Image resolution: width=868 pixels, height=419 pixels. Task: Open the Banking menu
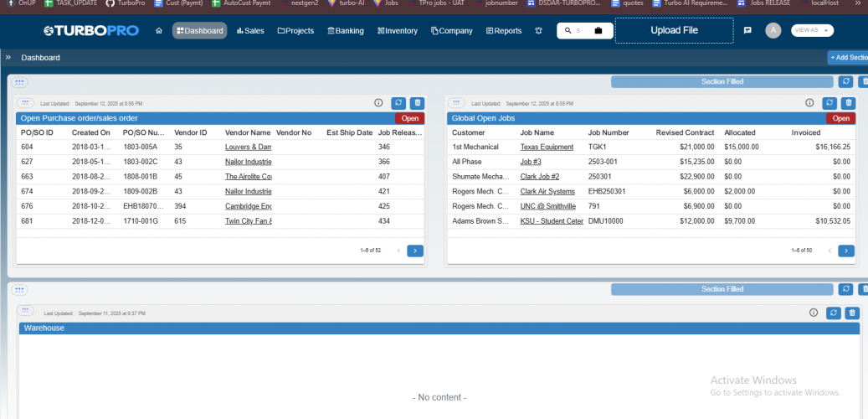[x=346, y=30]
